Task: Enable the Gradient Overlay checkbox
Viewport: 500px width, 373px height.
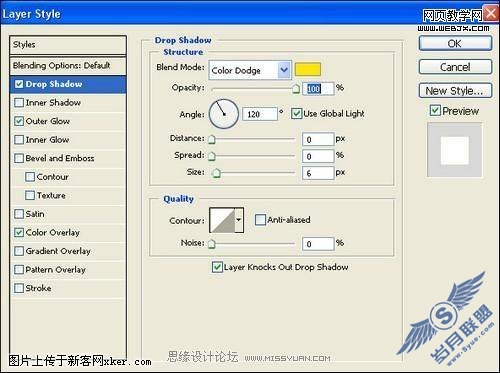Action: tap(19, 251)
